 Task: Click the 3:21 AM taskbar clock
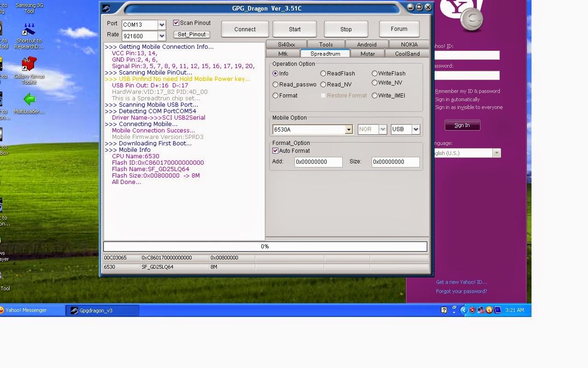click(x=514, y=310)
